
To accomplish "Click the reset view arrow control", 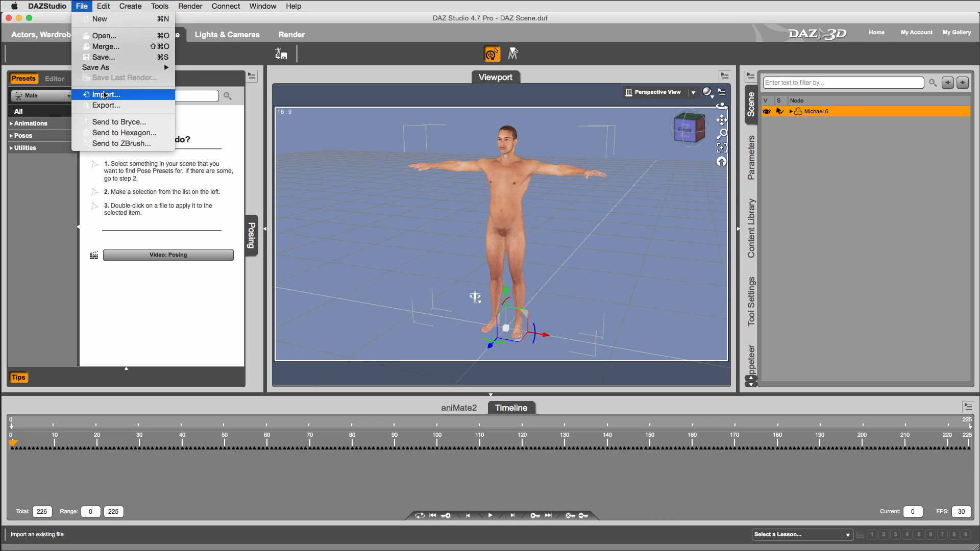I will tap(722, 162).
